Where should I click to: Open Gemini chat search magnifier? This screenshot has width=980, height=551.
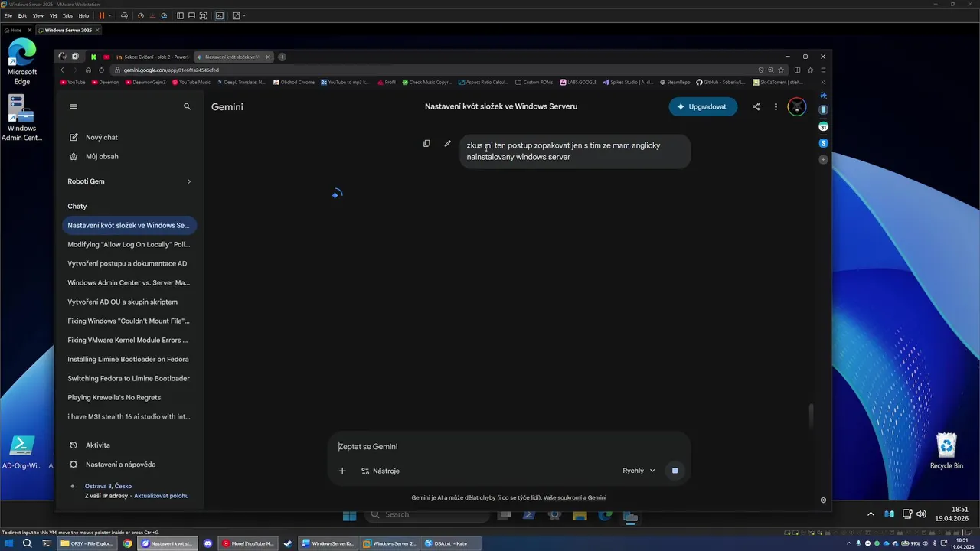[x=187, y=106]
